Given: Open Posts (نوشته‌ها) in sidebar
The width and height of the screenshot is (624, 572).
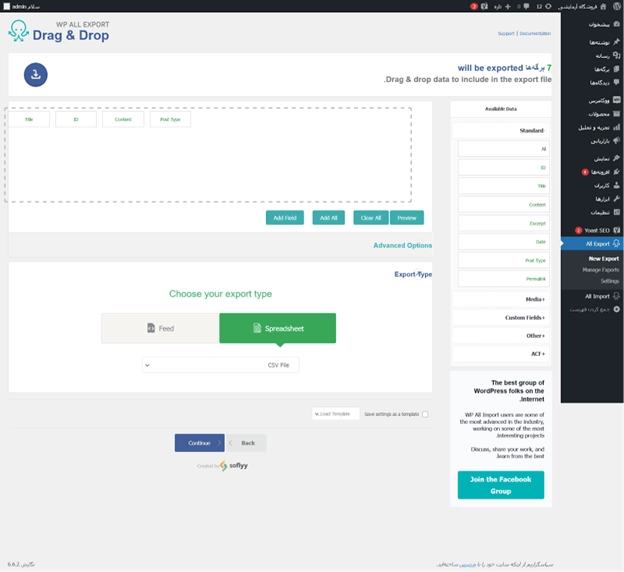Looking at the screenshot, I should click(x=604, y=42).
